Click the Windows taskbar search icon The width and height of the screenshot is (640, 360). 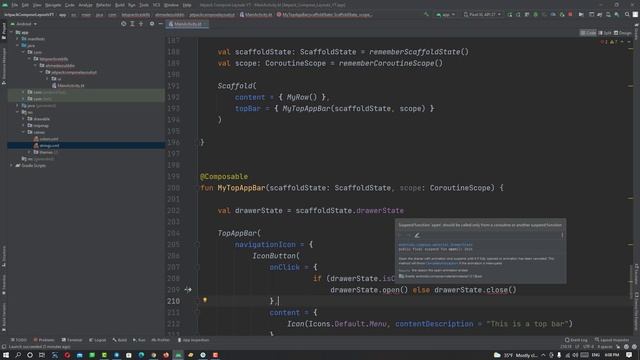point(18,355)
